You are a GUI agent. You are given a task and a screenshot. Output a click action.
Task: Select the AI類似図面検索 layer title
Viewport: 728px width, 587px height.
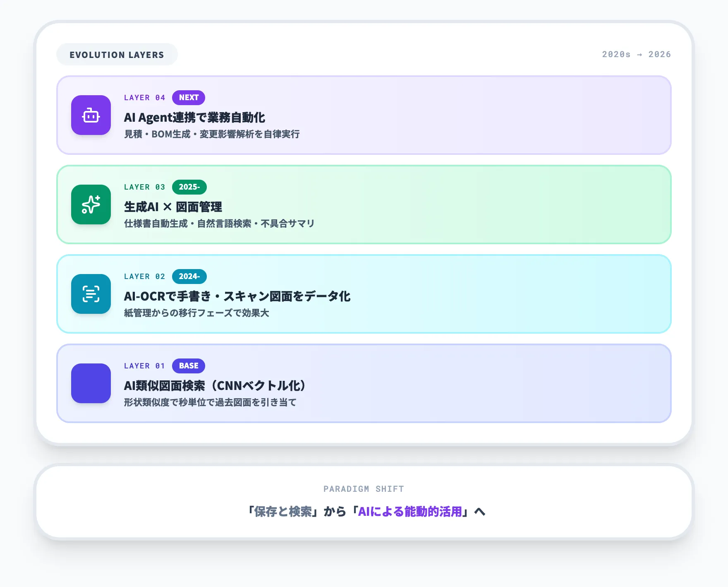pos(215,385)
